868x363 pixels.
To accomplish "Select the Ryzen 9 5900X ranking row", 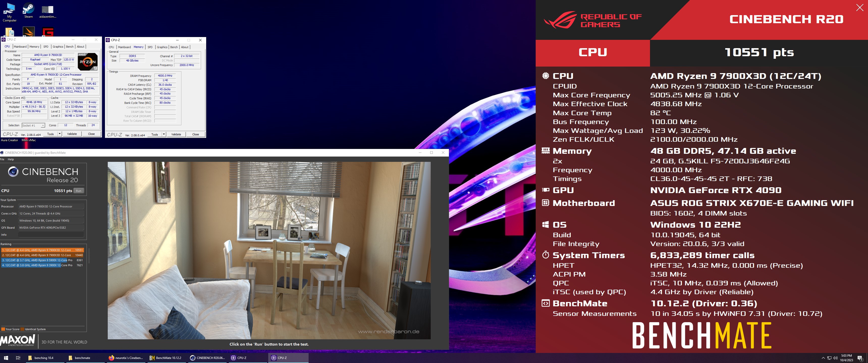I will click(42, 260).
